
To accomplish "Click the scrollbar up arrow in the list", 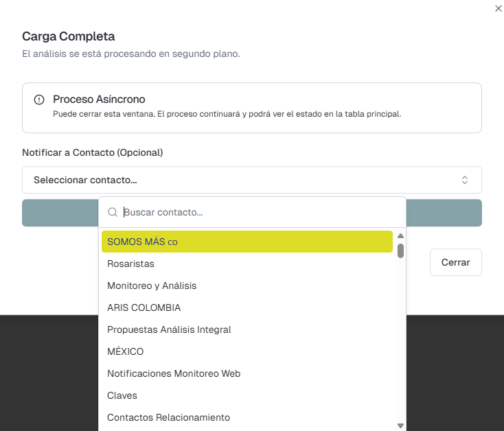I will pyautogui.click(x=400, y=236).
